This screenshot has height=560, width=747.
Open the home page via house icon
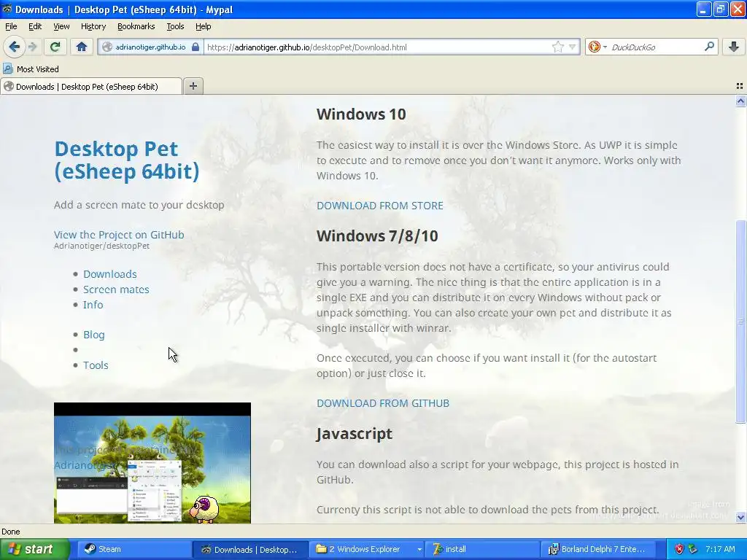pos(82,47)
